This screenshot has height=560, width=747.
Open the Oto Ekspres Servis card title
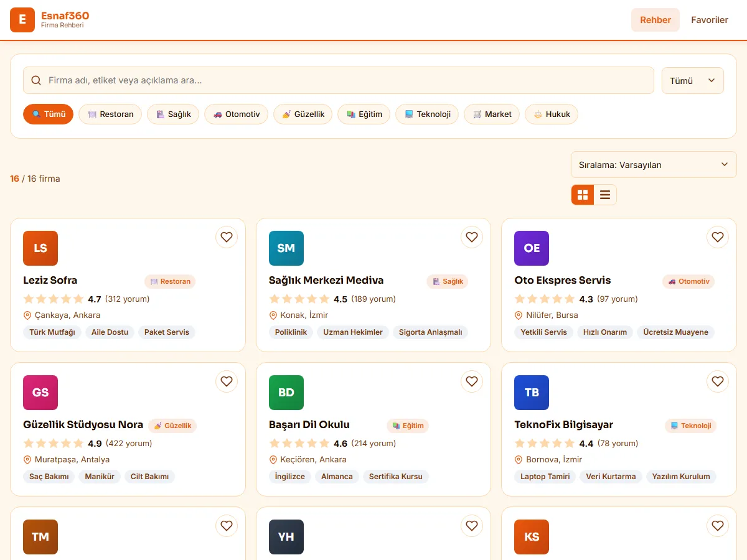[x=563, y=280]
